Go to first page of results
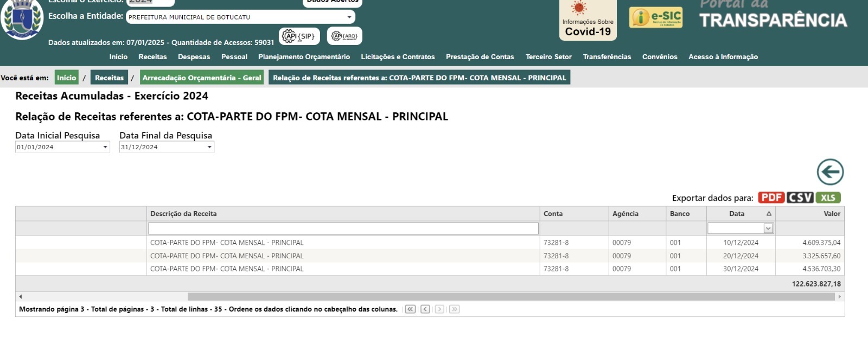Screen dimensions: 868x362 point(410,309)
